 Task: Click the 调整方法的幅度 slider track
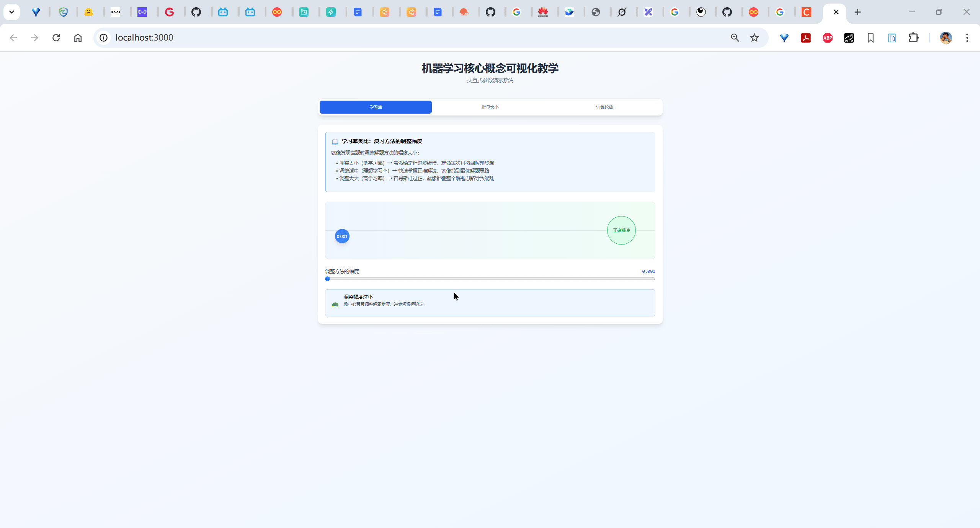tap(490, 279)
